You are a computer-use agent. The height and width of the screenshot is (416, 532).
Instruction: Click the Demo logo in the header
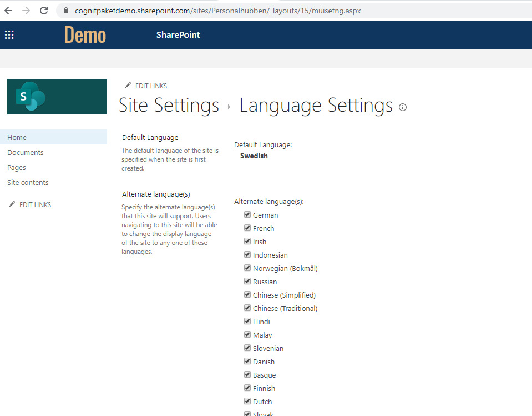pyautogui.click(x=85, y=35)
